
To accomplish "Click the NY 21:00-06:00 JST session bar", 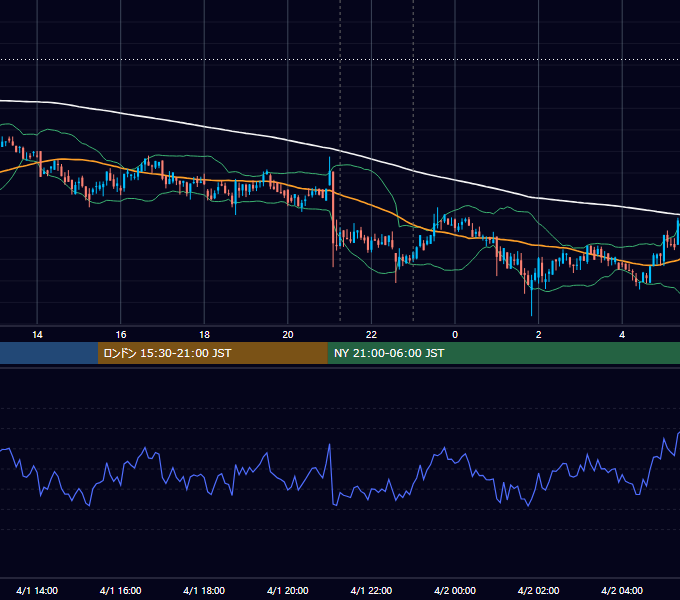I will [x=503, y=353].
